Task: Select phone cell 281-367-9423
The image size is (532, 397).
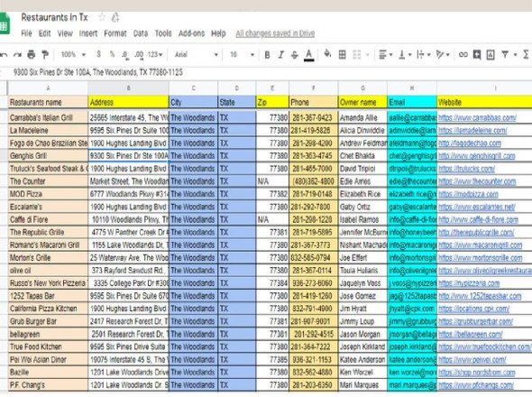Action: pyautogui.click(x=314, y=118)
